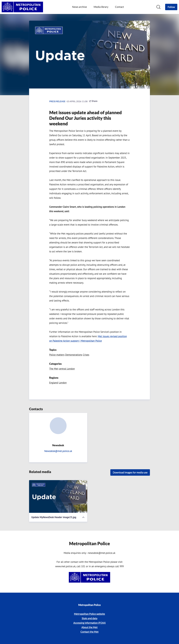179x644 pixels.
Task: Click the Metropolitan Police header logo
Action: click(x=22, y=7)
